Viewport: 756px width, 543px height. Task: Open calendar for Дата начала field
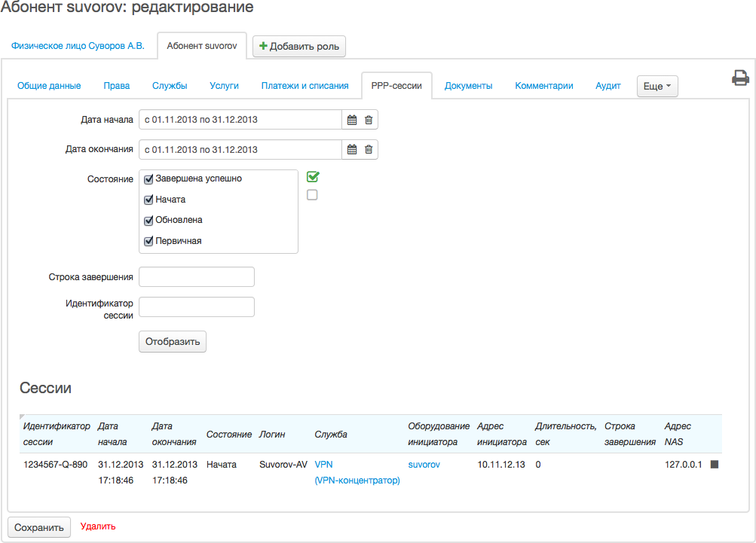click(351, 120)
